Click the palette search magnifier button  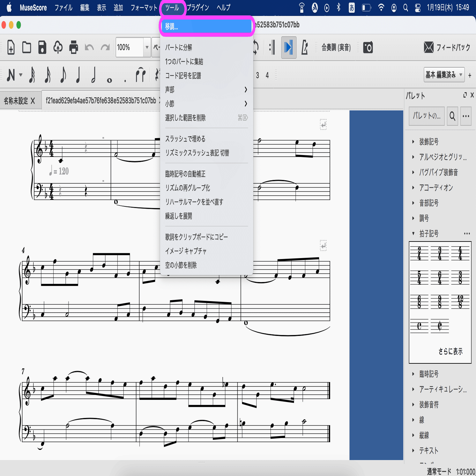[452, 116]
